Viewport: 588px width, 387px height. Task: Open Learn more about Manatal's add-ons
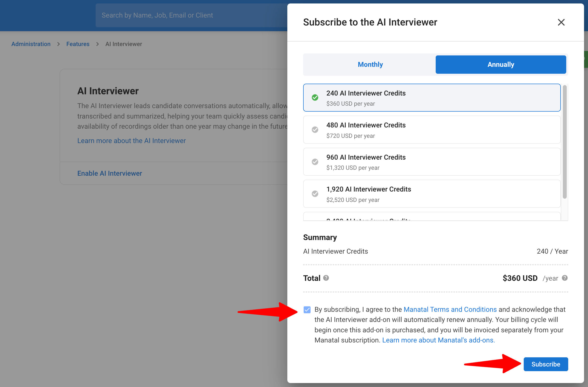click(438, 340)
